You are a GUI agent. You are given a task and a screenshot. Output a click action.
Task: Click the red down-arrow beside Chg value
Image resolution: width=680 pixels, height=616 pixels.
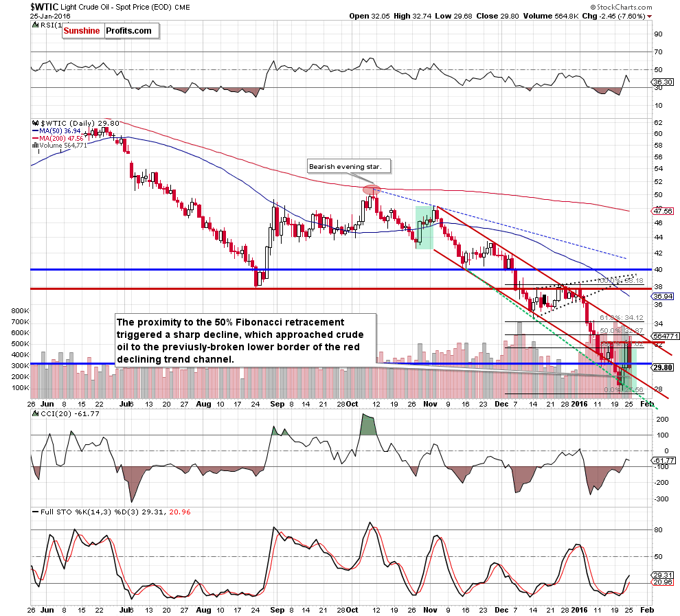649,16
